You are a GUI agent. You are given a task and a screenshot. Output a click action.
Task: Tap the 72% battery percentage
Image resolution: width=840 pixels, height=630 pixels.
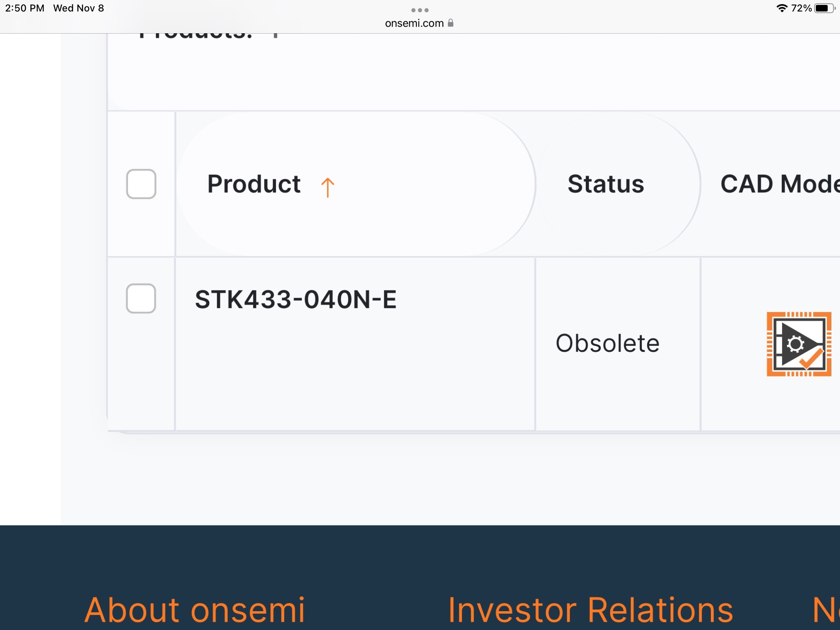[801, 8]
